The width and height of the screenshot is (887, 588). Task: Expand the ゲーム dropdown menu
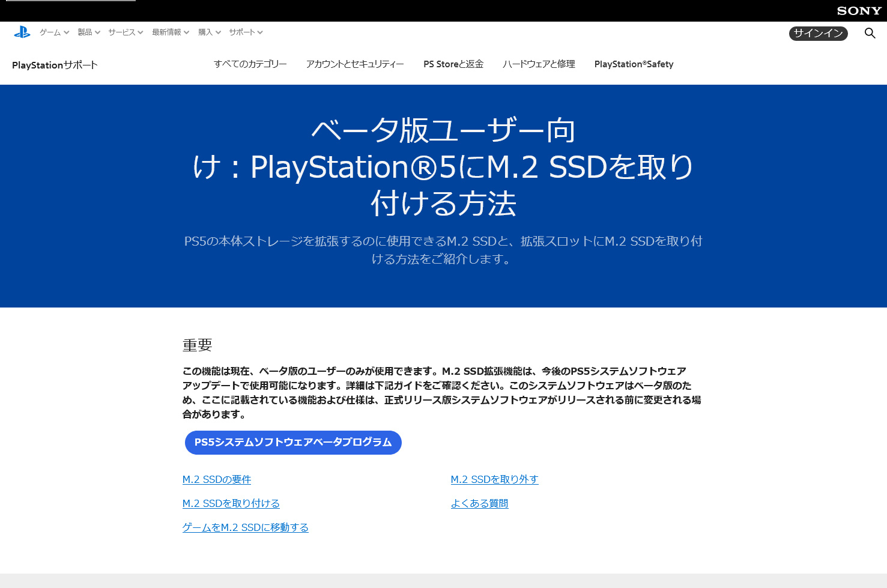(x=55, y=32)
